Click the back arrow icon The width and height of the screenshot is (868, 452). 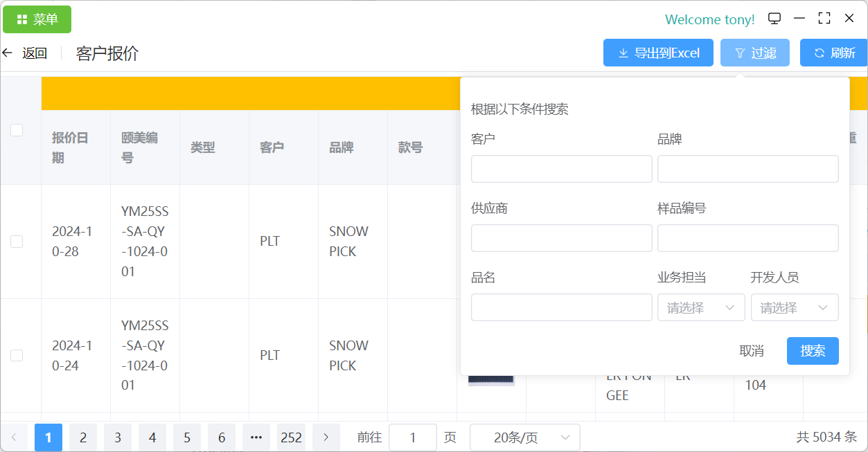pyautogui.click(x=8, y=53)
